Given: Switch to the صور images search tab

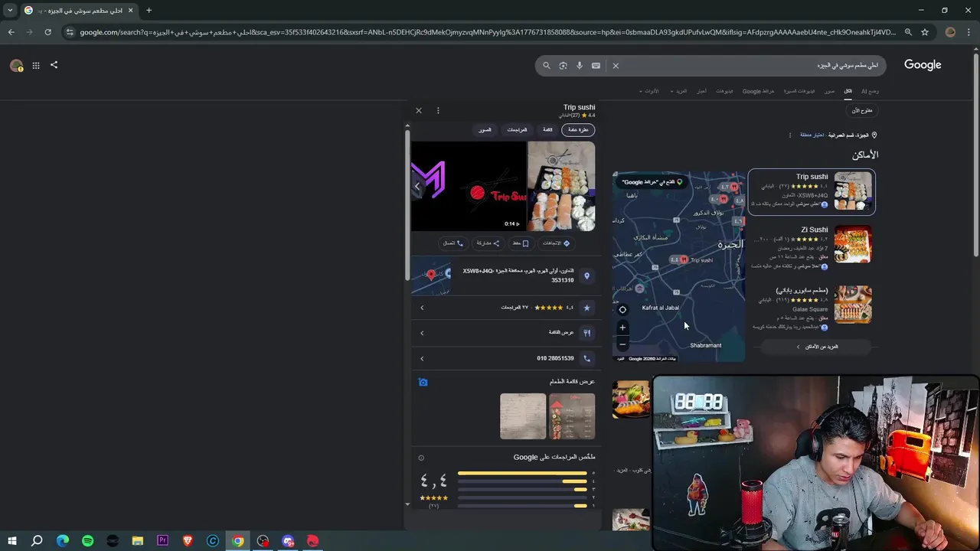Looking at the screenshot, I should pyautogui.click(x=830, y=91).
